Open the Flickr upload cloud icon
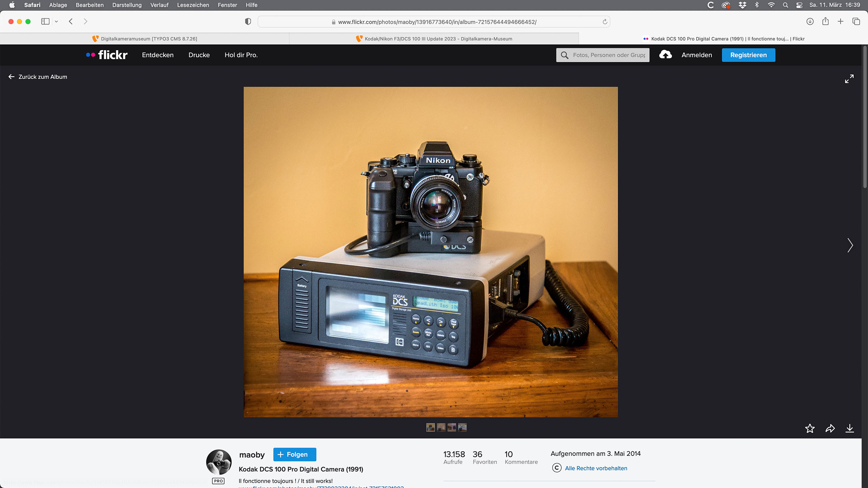Viewport: 868px width, 488px height. (665, 55)
